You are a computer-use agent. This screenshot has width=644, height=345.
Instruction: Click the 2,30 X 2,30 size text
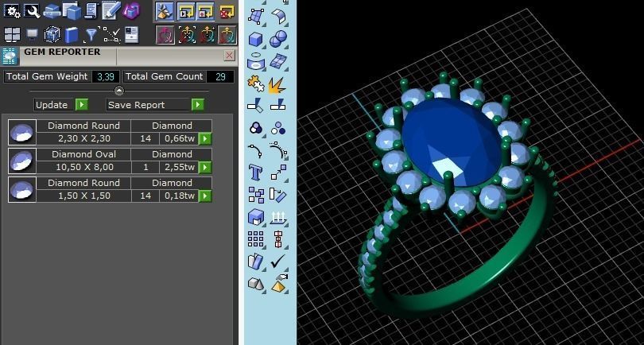tap(84, 139)
